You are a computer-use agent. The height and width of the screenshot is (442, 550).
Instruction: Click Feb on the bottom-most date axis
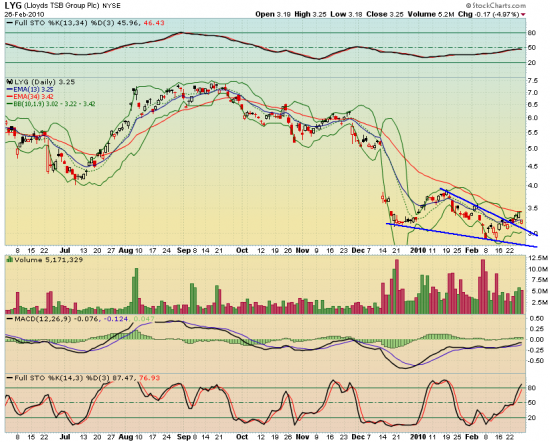pos(471,437)
